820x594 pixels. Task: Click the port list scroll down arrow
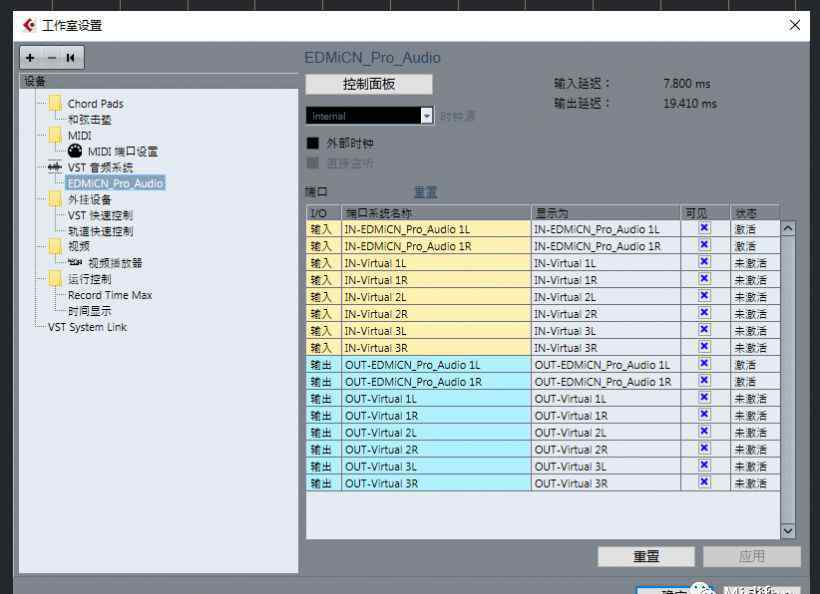(788, 531)
